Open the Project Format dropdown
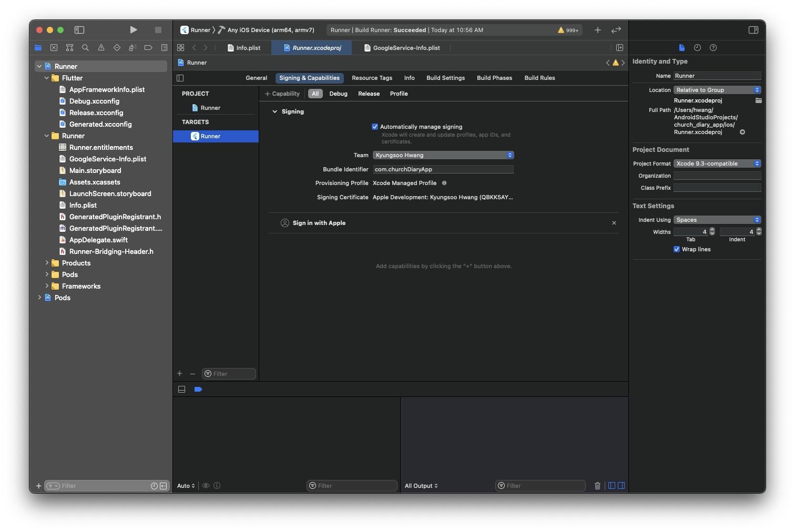795x532 pixels. (x=717, y=163)
